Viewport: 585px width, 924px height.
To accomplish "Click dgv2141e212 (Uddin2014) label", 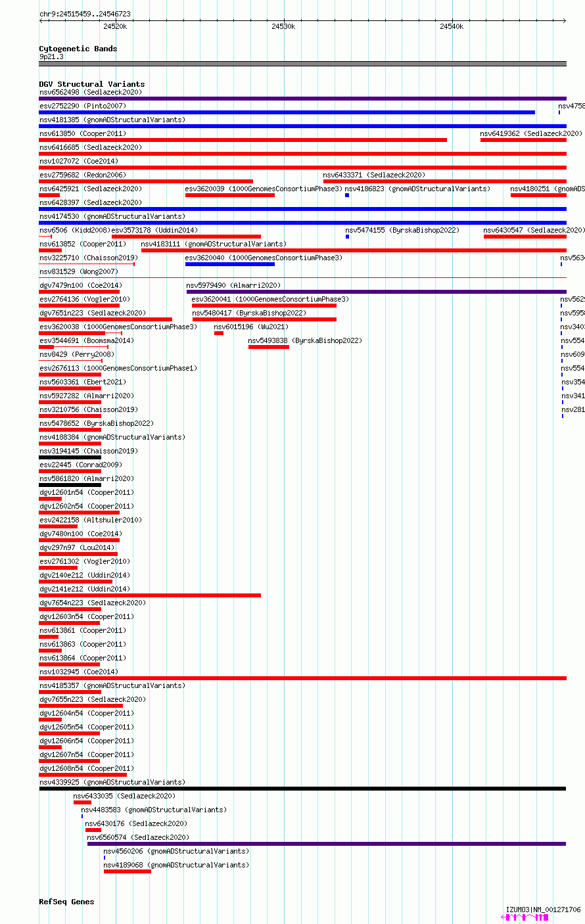I will tap(85, 589).
